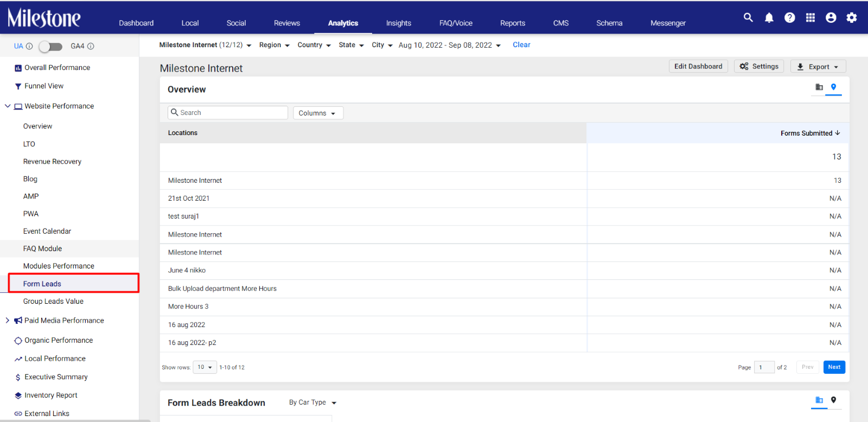Viewport: 868px width, 422px height.
Task: Click the Edit Dashboard button
Action: [x=698, y=66]
